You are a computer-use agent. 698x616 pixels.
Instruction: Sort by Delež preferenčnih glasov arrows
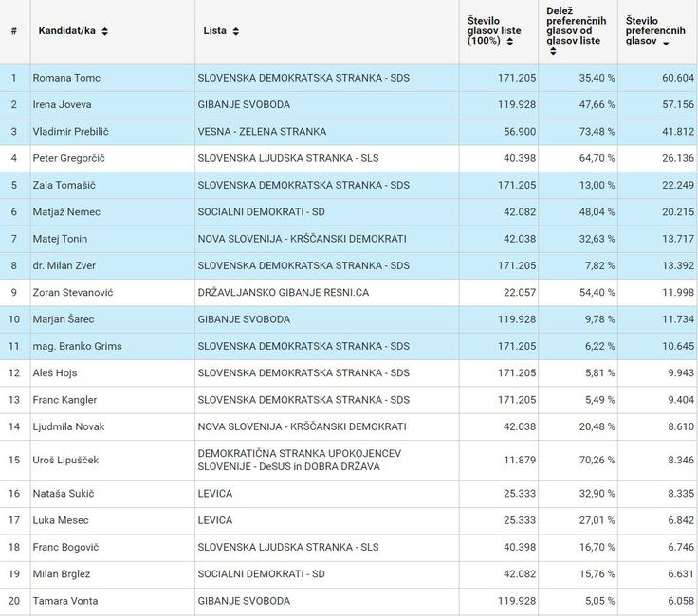[x=553, y=51]
